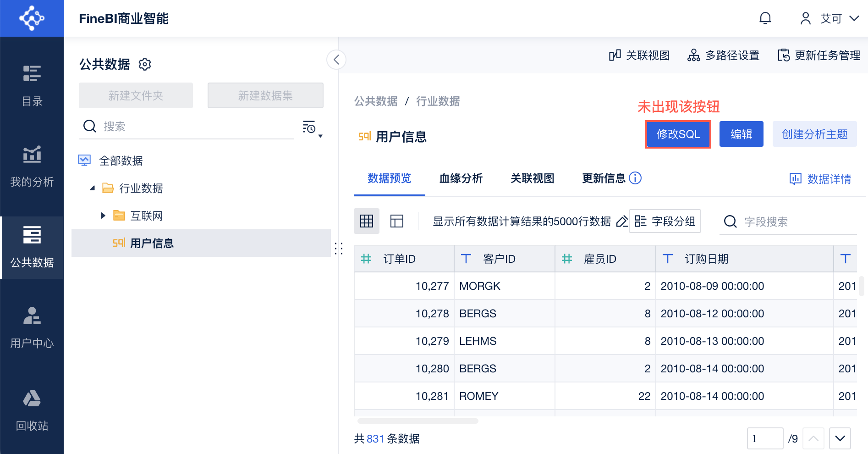Collapse the 行业数据 folder
Viewport: 868px width, 454px height.
coord(93,188)
